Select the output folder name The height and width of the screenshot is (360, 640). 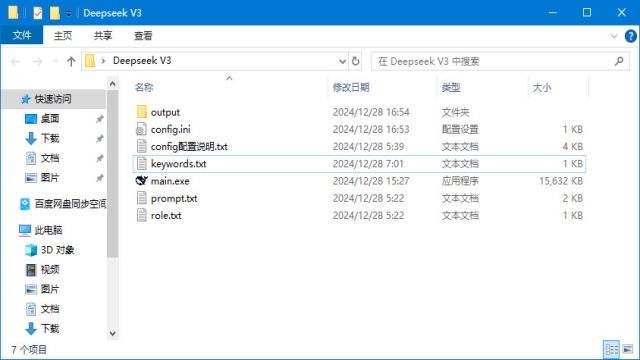(165, 112)
